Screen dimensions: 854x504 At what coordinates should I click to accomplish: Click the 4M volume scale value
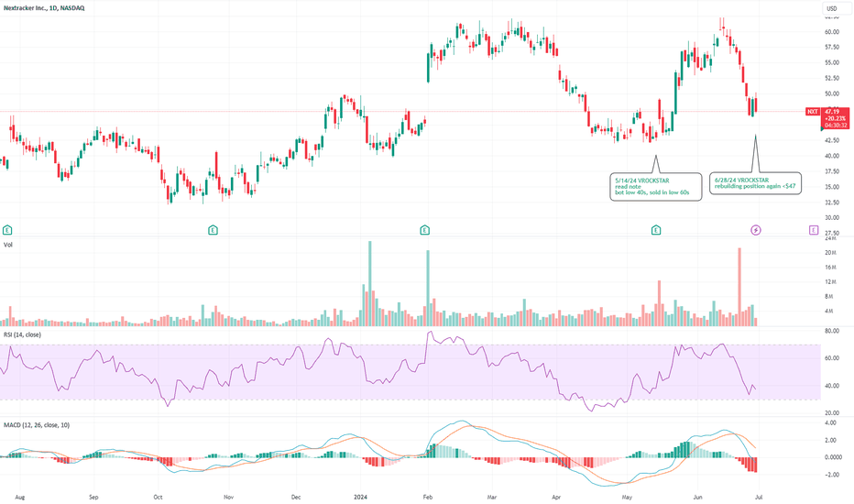coord(829,312)
